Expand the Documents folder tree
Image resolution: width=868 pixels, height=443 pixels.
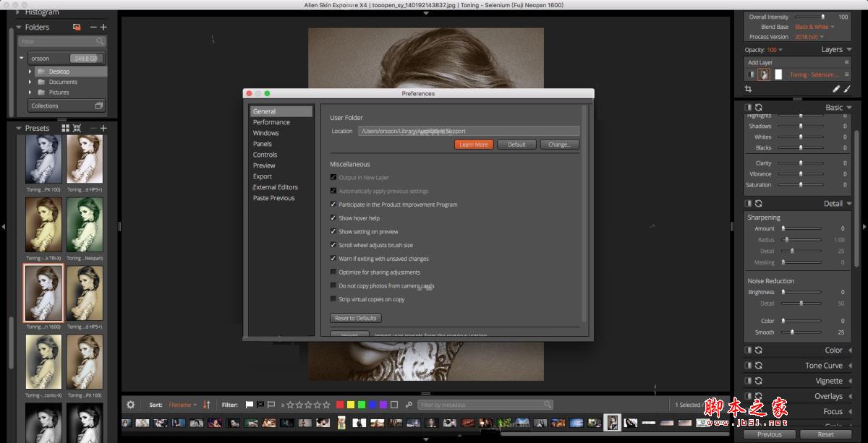pos(30,82)
